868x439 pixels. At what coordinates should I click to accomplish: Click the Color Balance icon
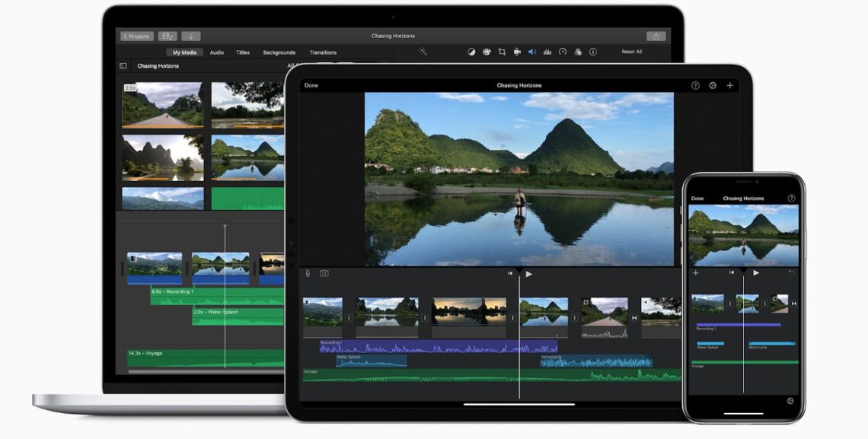471,52
